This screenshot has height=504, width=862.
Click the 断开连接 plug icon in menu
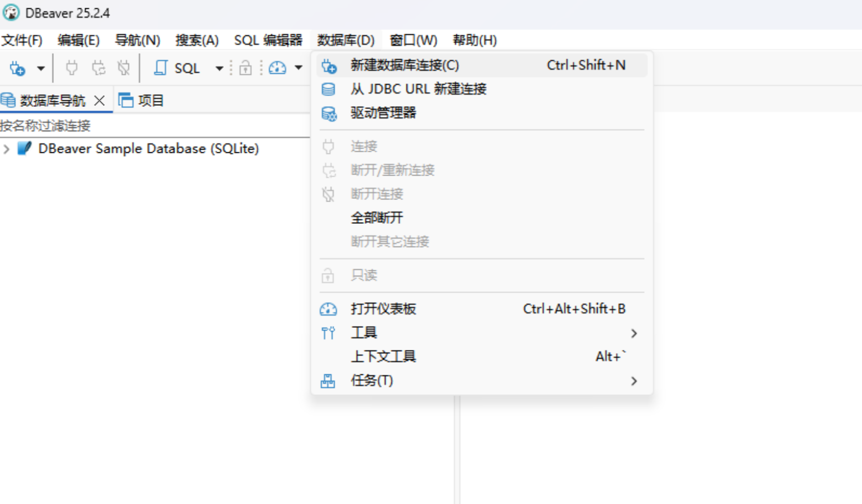coord(329,194)
